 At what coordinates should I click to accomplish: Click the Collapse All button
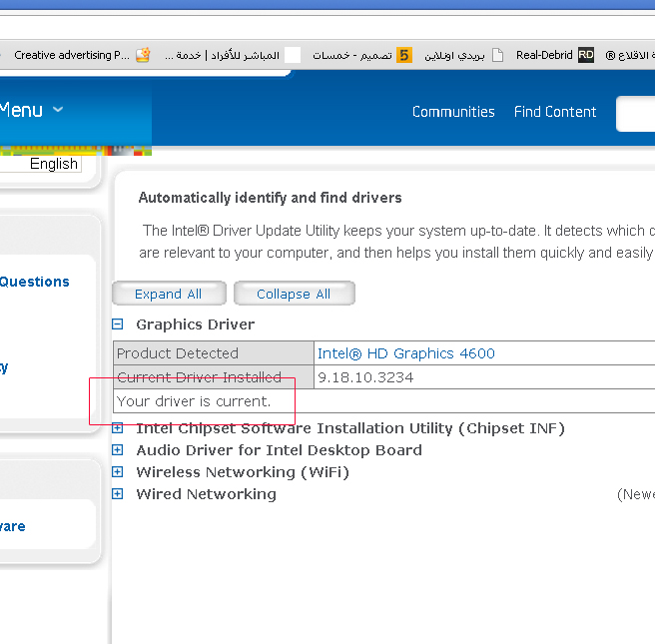[x=295, y=294]
